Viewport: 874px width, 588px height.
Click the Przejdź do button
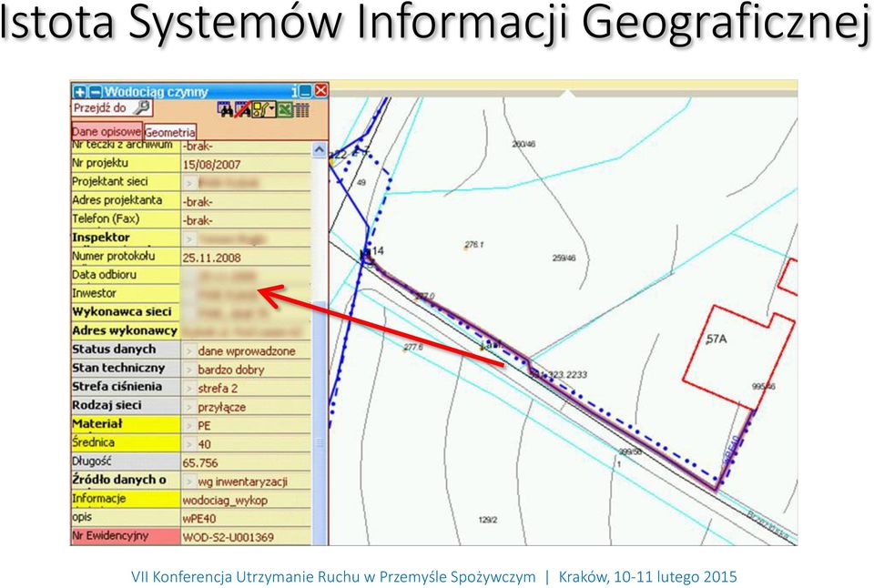(x=111, y=107)
